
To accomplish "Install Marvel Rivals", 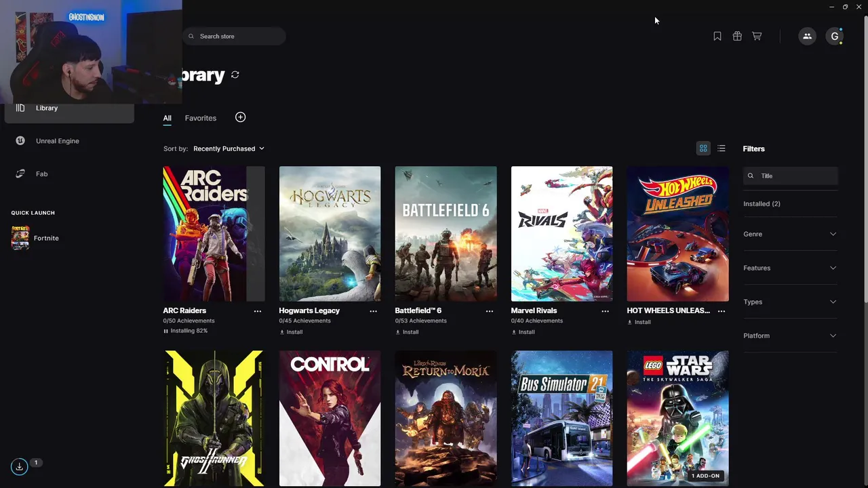I will pos(523,332).
